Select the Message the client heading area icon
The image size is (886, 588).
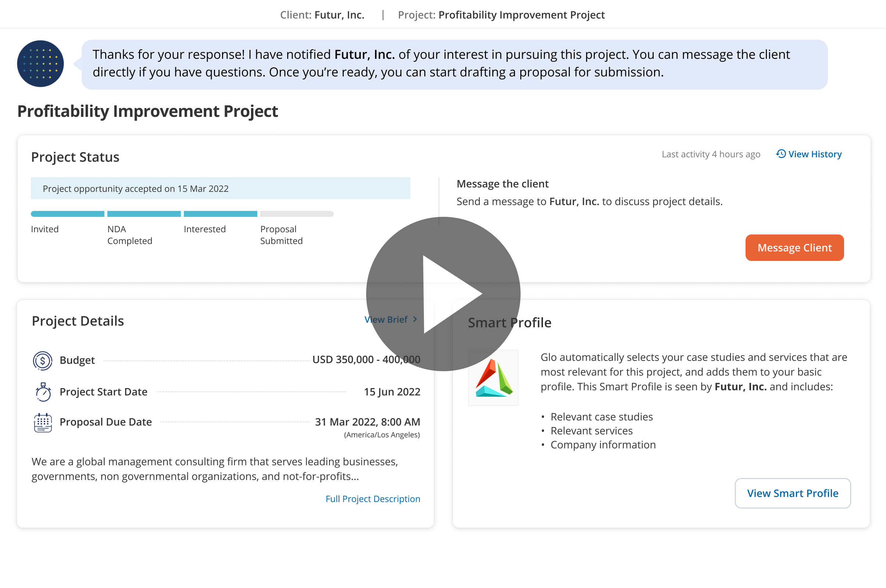[503, 184]
